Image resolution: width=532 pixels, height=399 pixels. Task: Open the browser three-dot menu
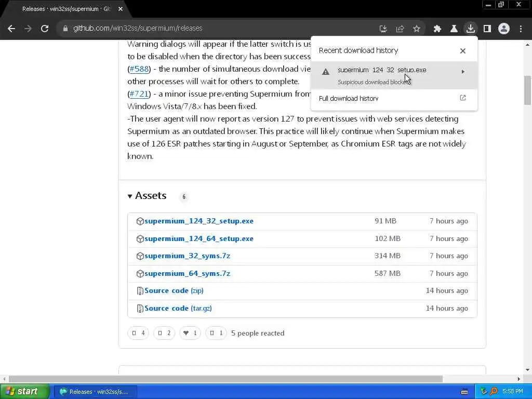521,29
